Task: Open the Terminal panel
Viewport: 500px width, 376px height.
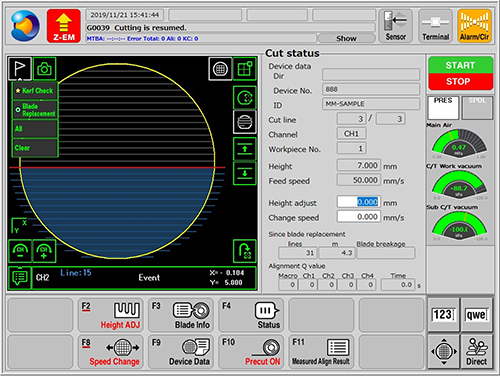Action: [x=435, y=26]
